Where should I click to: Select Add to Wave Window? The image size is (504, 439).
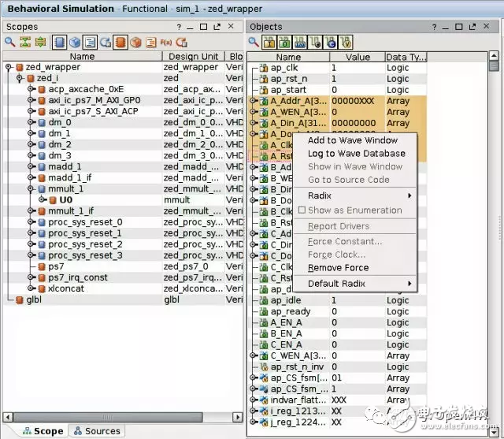(352, 140)
